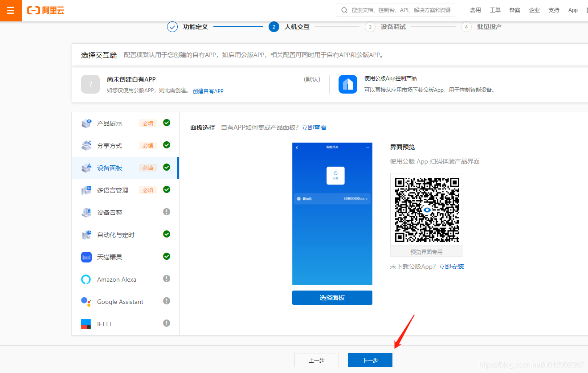
Task: Click the three-dot menu in phone preview
Action: pos(367,148)
